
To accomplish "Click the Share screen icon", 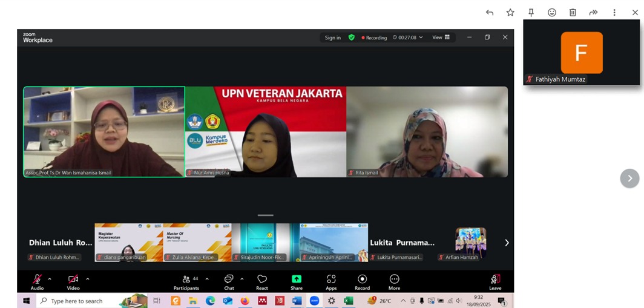I will pyautogui.click(x=296, y=279).
